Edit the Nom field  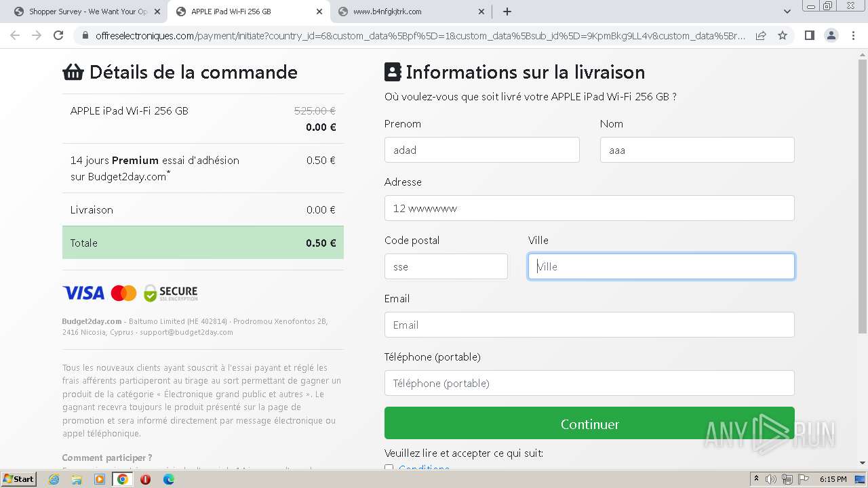[x=697, y=150]
